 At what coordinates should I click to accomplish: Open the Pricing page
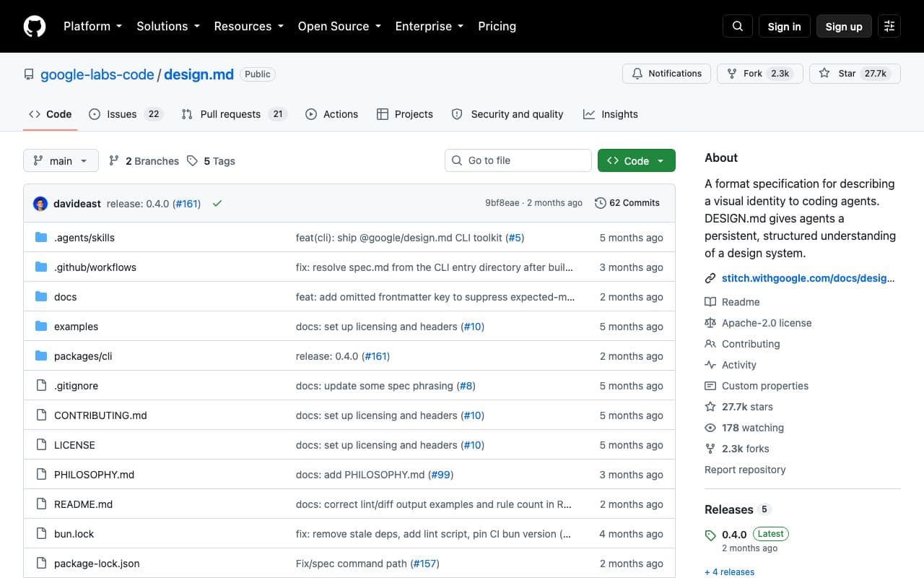pos(497,26)
